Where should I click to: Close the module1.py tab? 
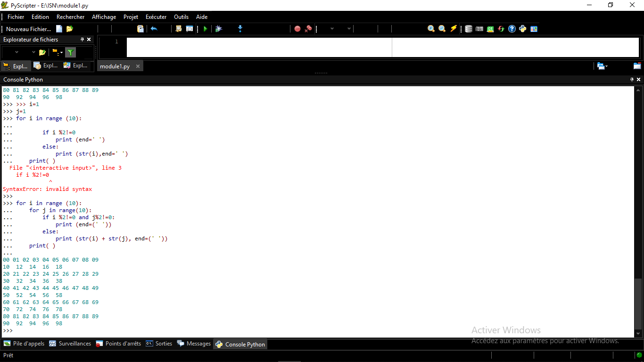138,66
